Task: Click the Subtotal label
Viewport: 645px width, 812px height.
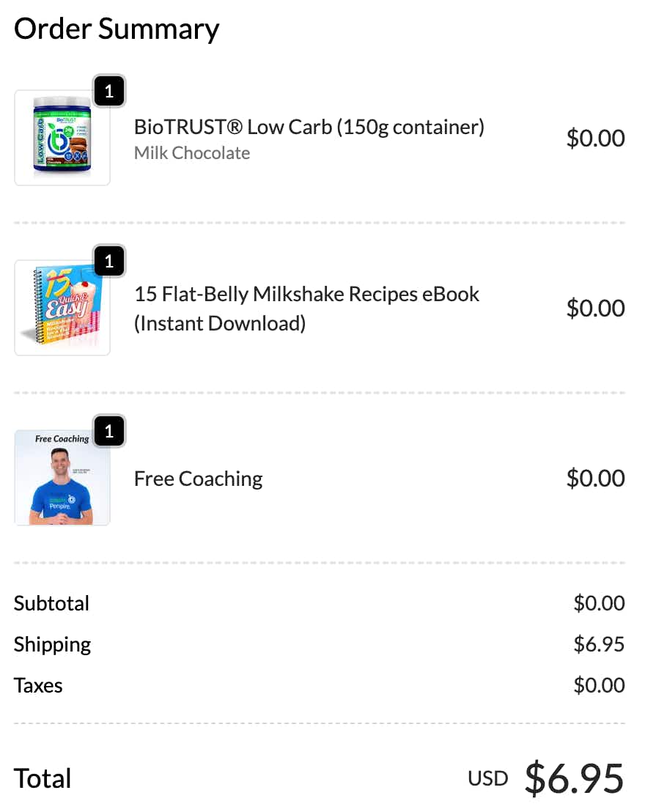Action: pos(51,603)
